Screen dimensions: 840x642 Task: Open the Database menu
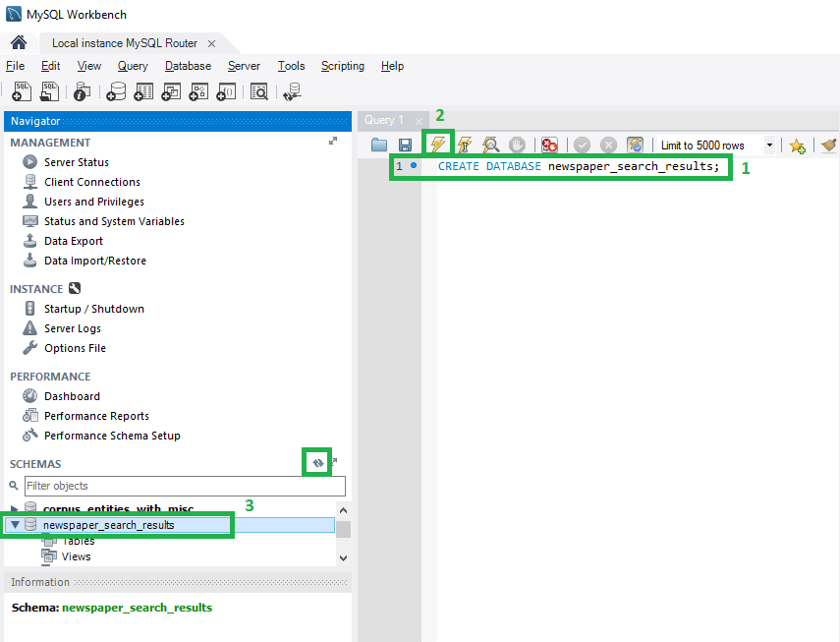(187, 66)
